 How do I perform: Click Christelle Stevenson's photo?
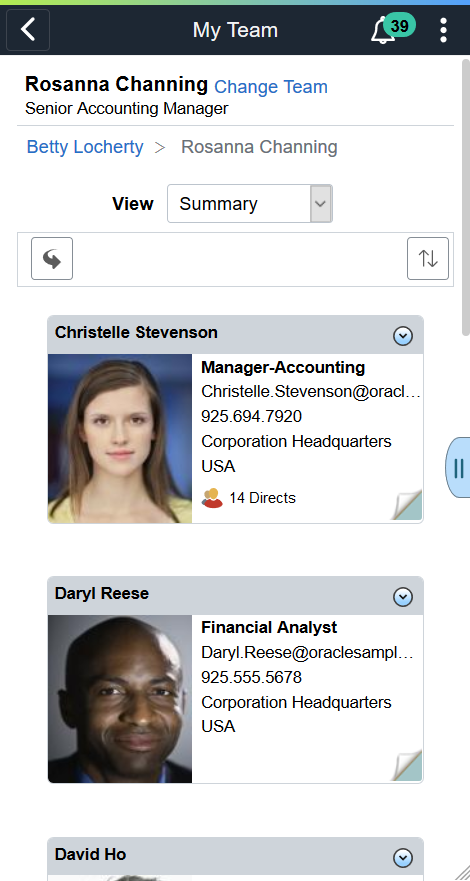pyautogui.click(x=120, y=438)
